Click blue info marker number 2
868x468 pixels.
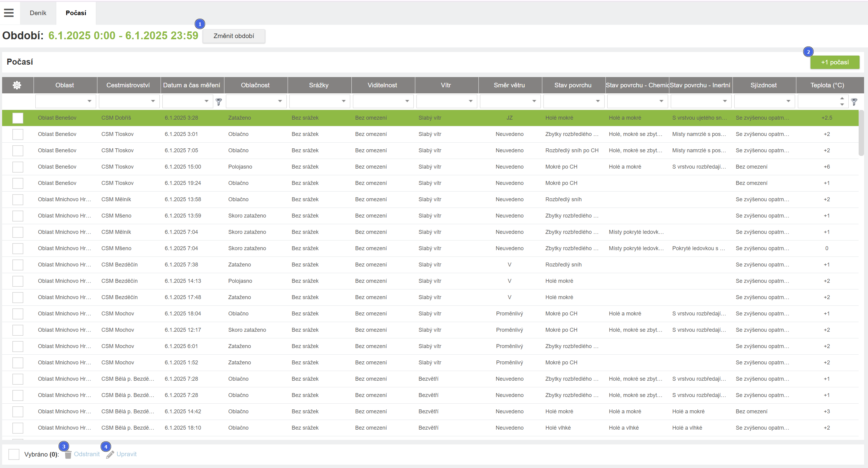[x=808, y=52]
